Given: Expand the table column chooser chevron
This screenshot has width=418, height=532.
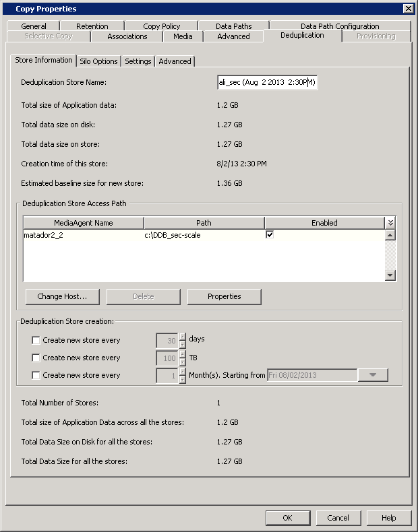Looking at the screenshot, I should 390,223.
